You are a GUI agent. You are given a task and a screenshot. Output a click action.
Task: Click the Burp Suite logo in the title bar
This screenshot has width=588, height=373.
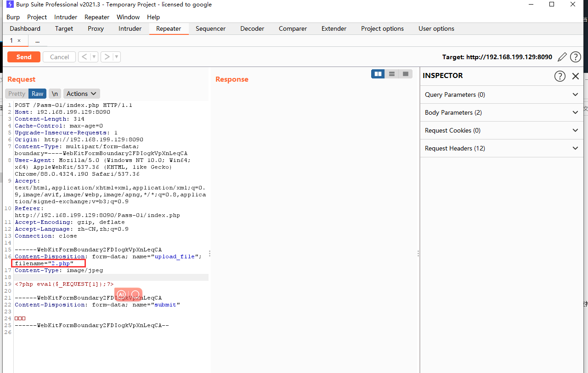pyautogui.click(x=10, y=5)
